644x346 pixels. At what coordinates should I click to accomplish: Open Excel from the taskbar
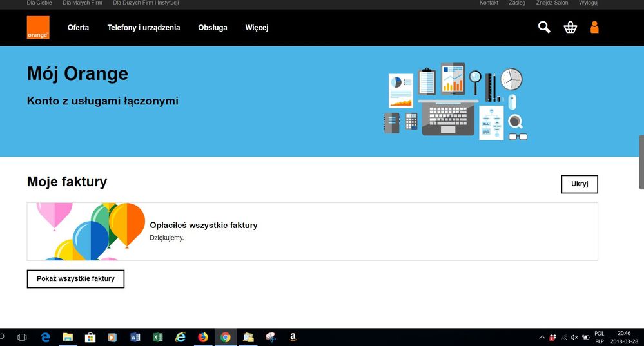(157, 337)
